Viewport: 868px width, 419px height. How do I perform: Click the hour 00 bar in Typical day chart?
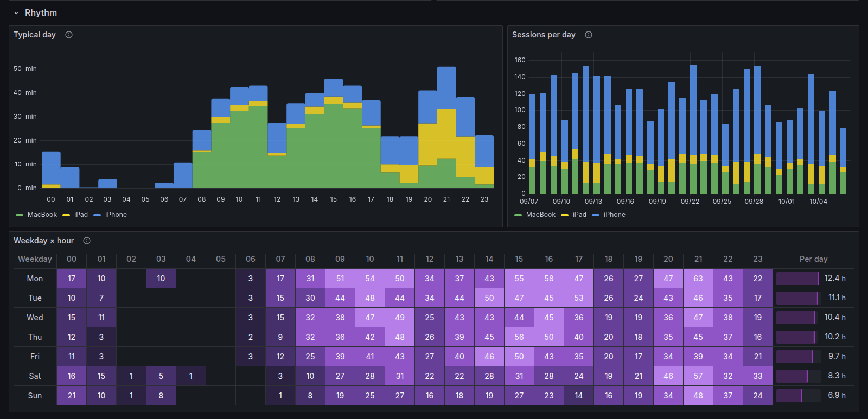point(51,170)
